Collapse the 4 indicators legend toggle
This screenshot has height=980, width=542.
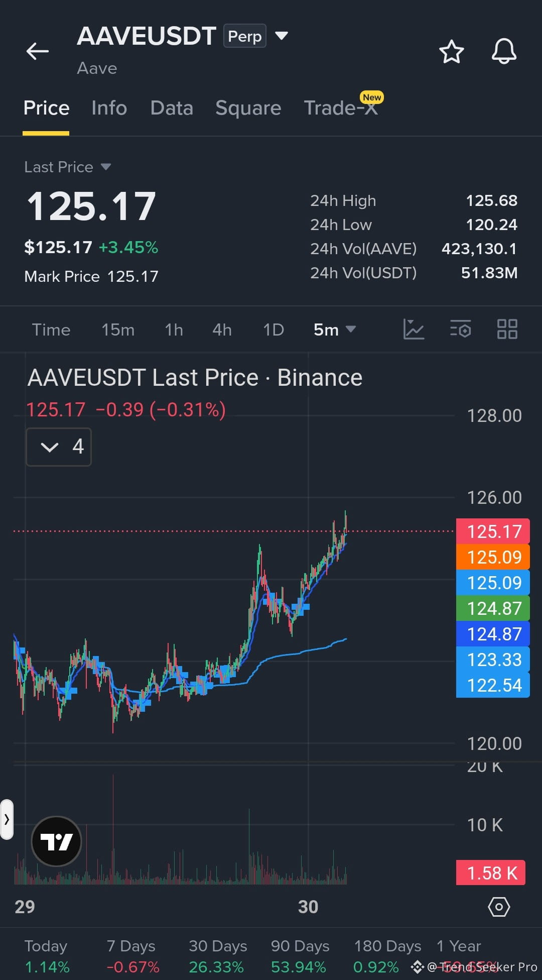tap(59, 447)
